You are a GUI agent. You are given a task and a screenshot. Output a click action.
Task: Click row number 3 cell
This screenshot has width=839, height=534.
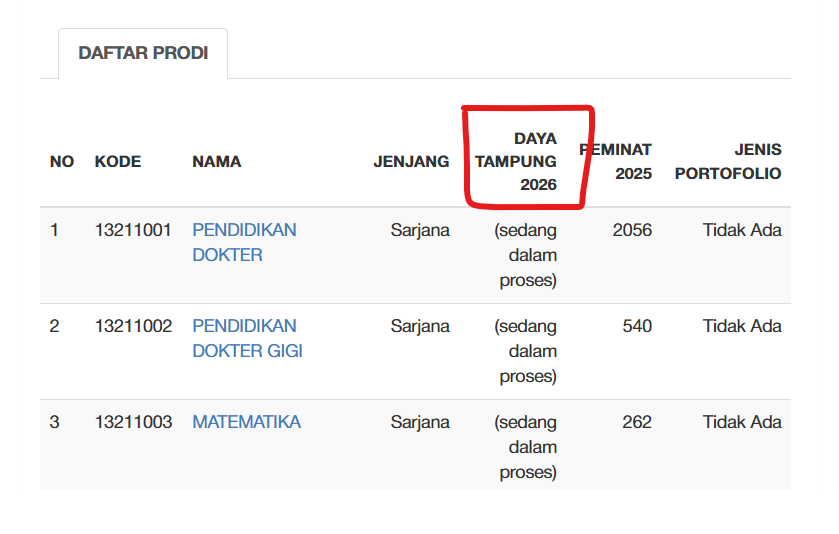pos(54,422)
